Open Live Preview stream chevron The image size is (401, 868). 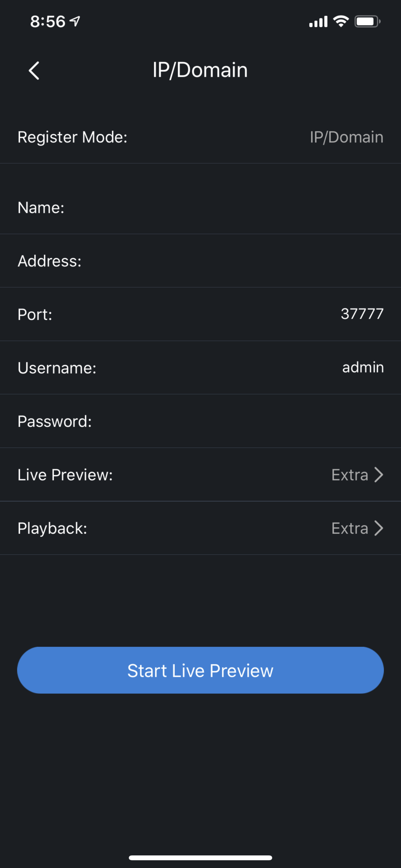coord(379,475)
